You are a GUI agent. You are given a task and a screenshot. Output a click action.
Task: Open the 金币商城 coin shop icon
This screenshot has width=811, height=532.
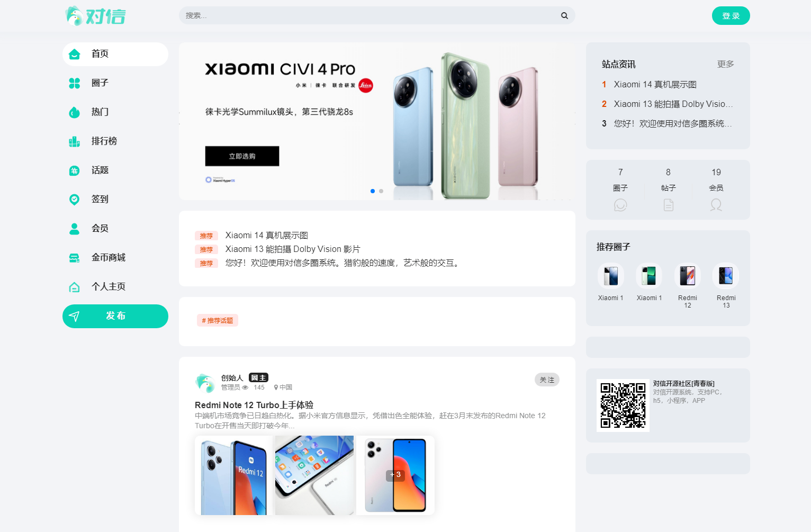pyautogui.click(x=75, y=258)
